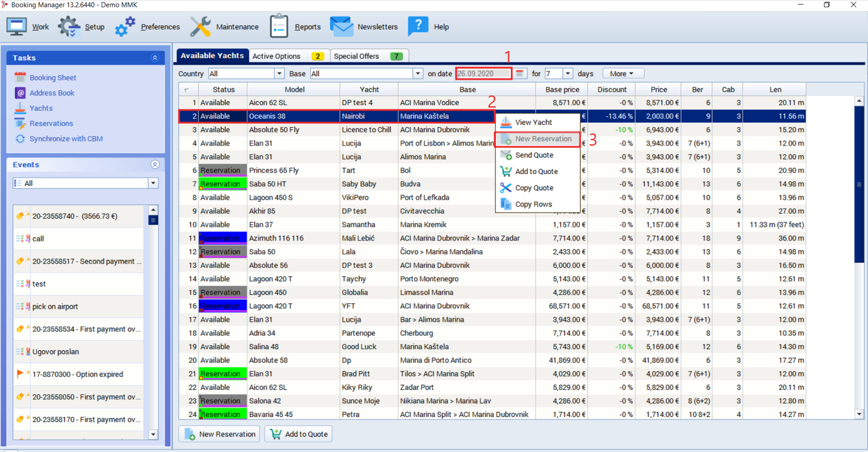Open event 17-8870300 Option expired

tap(79, 374)
